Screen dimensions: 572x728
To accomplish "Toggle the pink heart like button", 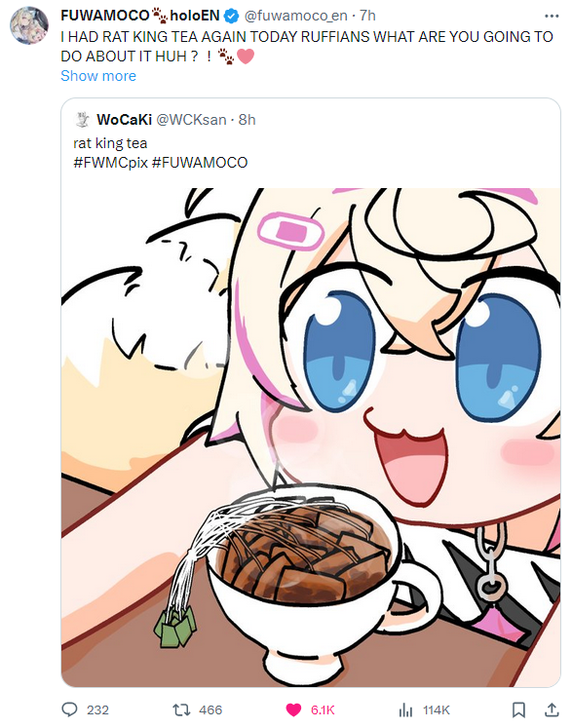I will 293,709.
